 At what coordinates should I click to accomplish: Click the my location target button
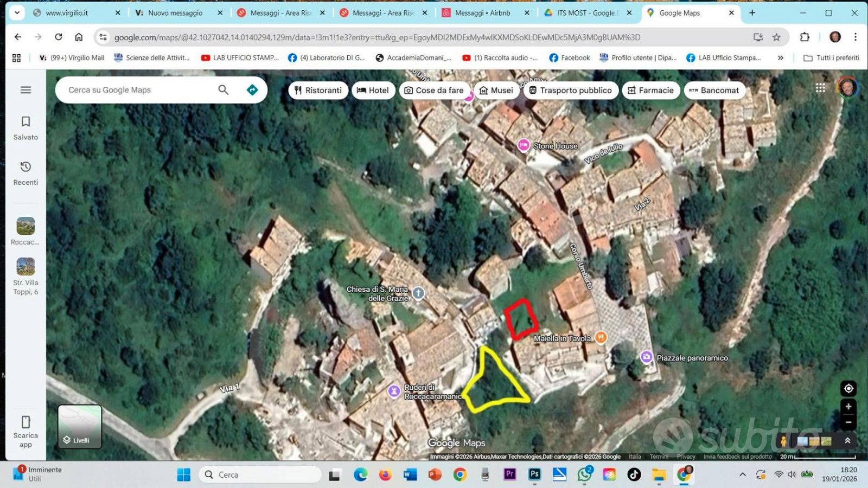[848, 388]
